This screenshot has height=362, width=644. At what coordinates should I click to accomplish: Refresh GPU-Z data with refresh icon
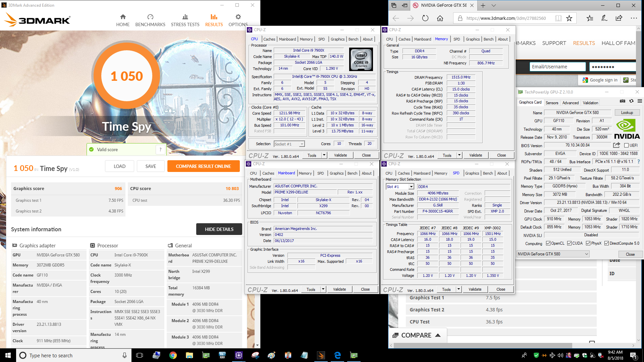631,101
